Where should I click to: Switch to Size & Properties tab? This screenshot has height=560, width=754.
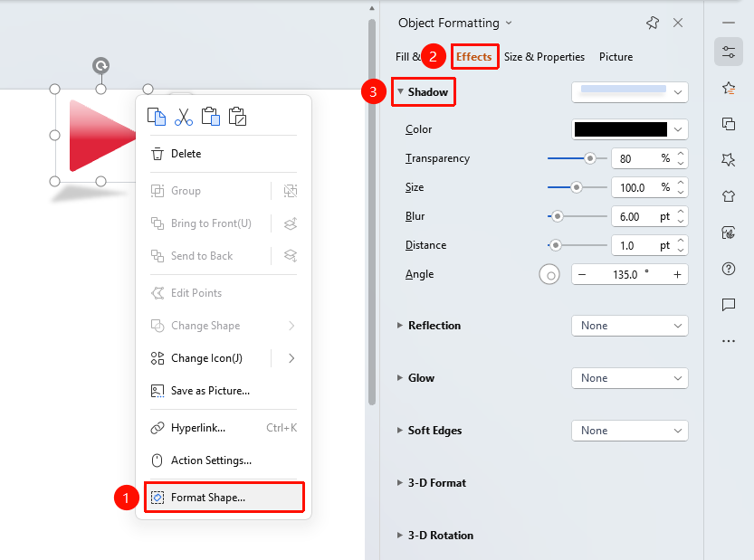click(544, 57)
